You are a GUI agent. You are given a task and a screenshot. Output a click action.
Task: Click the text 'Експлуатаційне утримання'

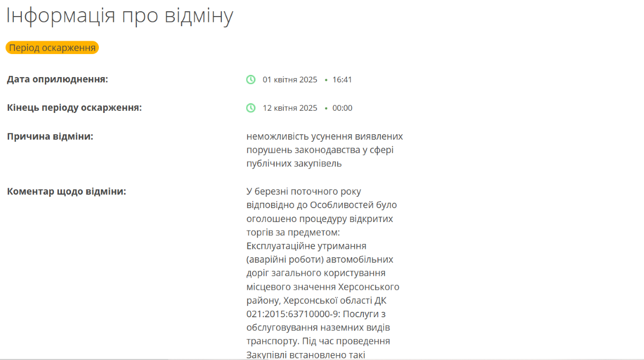click(x=306, y=246)
